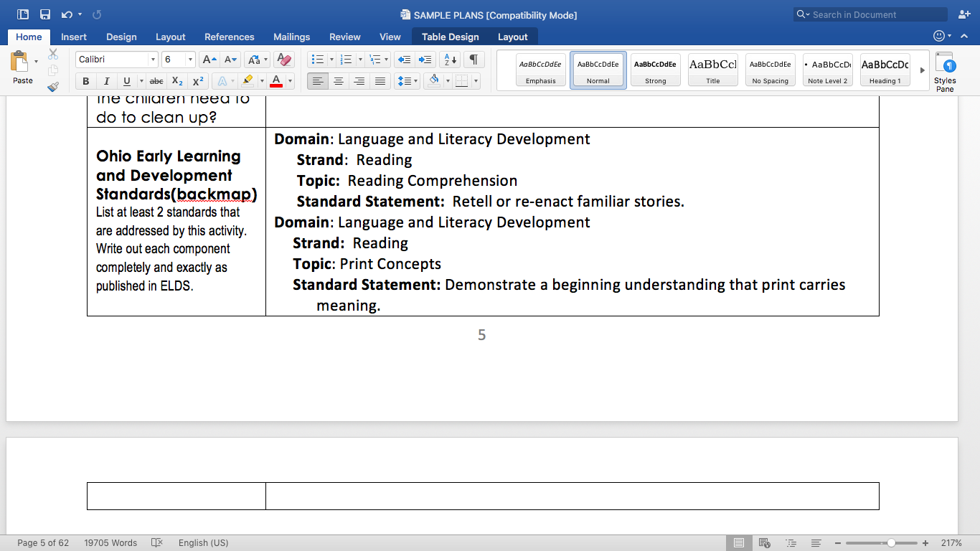Save document with floppy disk icon
Screen dimensions: 980x551
pos(45,14)
